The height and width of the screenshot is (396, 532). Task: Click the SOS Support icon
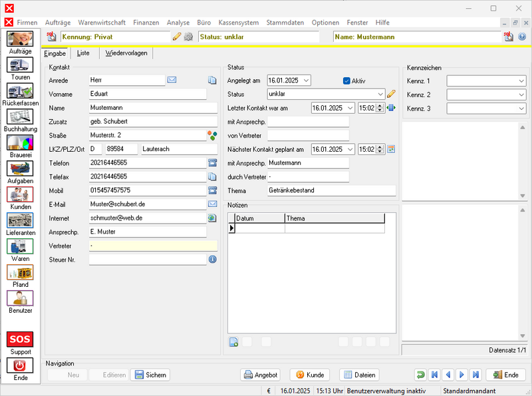click(x=20, y=339)
